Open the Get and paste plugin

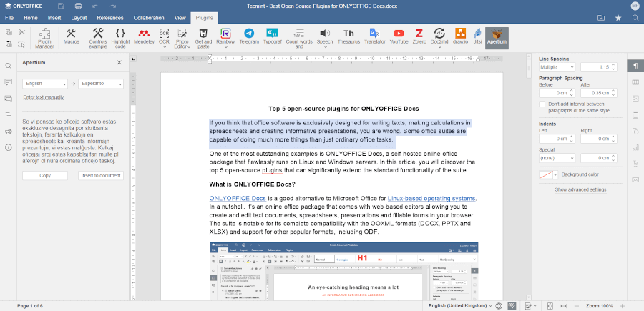click(203, 38)
